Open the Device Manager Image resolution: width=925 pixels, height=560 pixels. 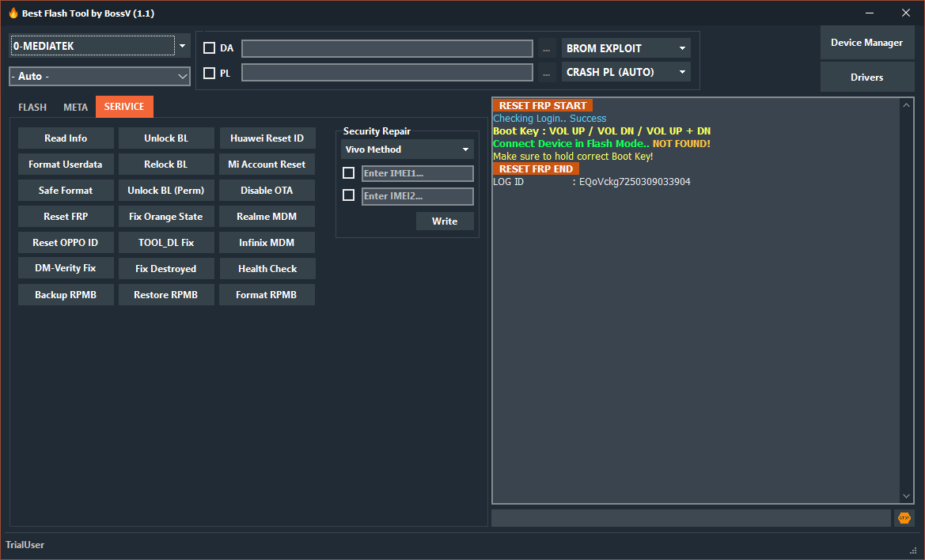click(x=866, y=42)
